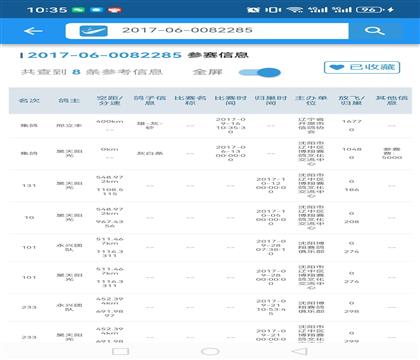The height and width of the screenshot is (360, 420).
Task: Click the 主办单位 column header
Action: [x=311, y=100]
